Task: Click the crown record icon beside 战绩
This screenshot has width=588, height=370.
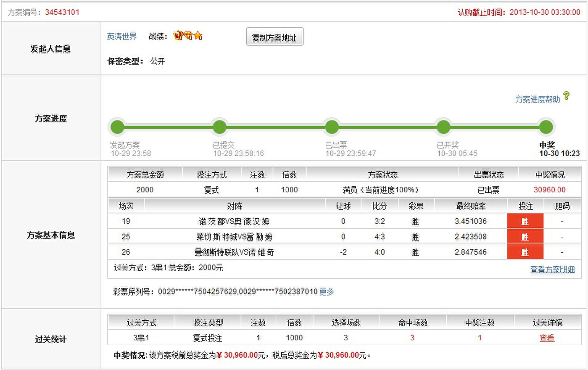Action: [x=178, y=36]
